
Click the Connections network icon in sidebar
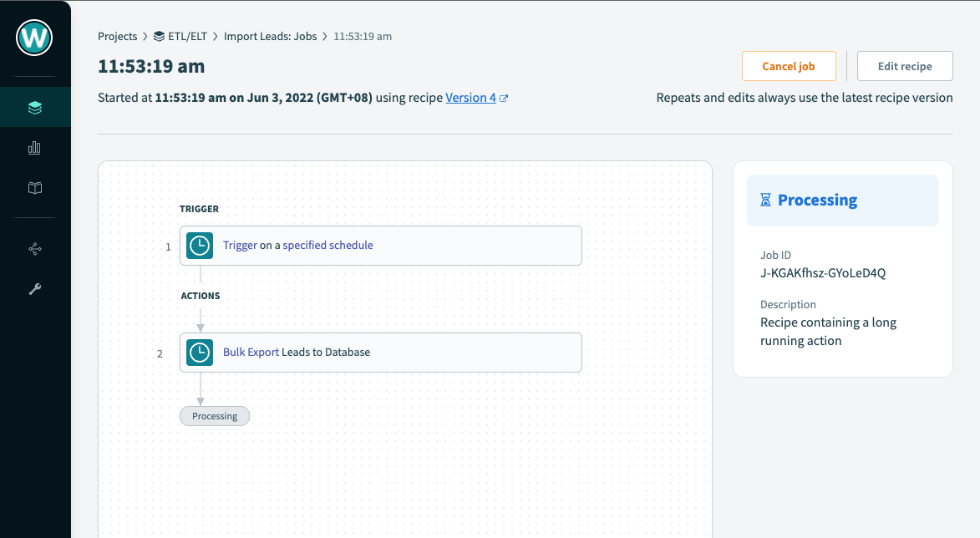(x=34, y=248)
